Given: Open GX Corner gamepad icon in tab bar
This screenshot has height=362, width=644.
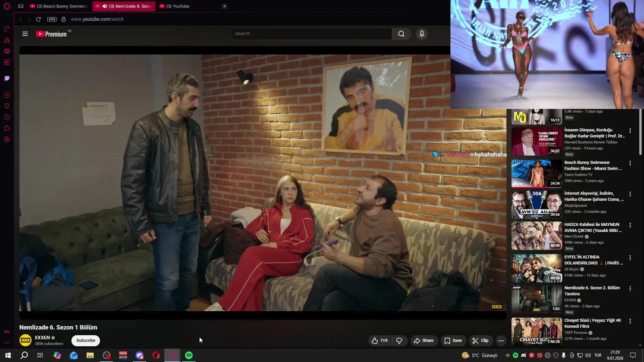Looking at the screenshot, I should (x=21, y=6).
